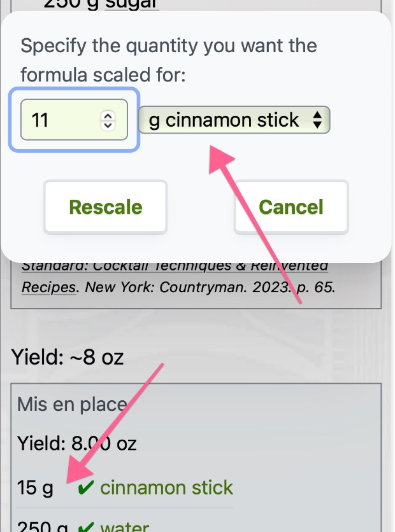Focus the quantity field showing 11

[x=74, y=120]
